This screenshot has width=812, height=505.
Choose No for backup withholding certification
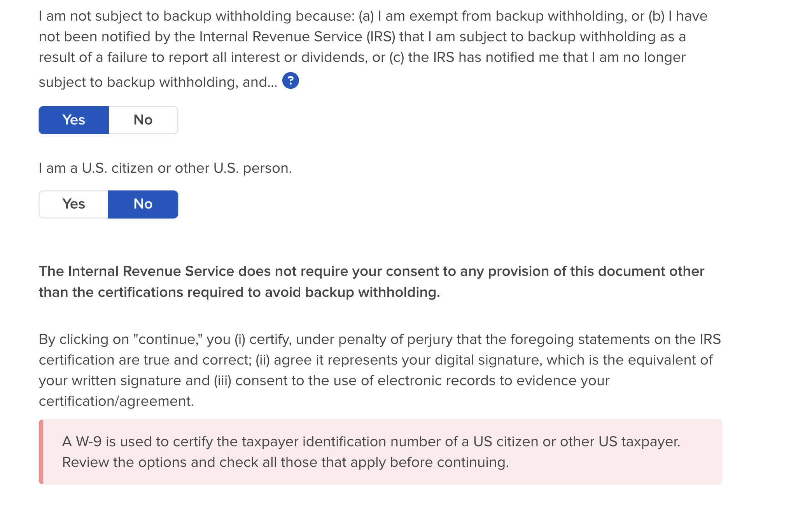(143, 120)
